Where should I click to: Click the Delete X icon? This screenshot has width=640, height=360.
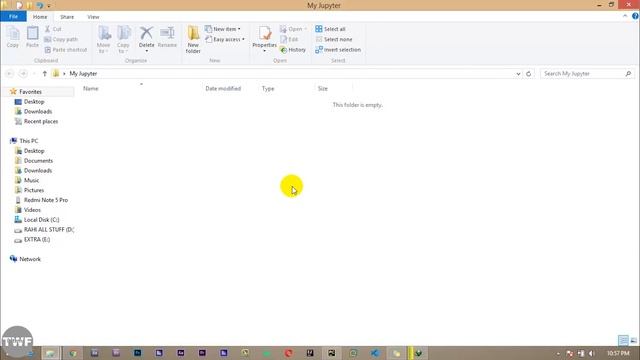(x=146, y=33)
